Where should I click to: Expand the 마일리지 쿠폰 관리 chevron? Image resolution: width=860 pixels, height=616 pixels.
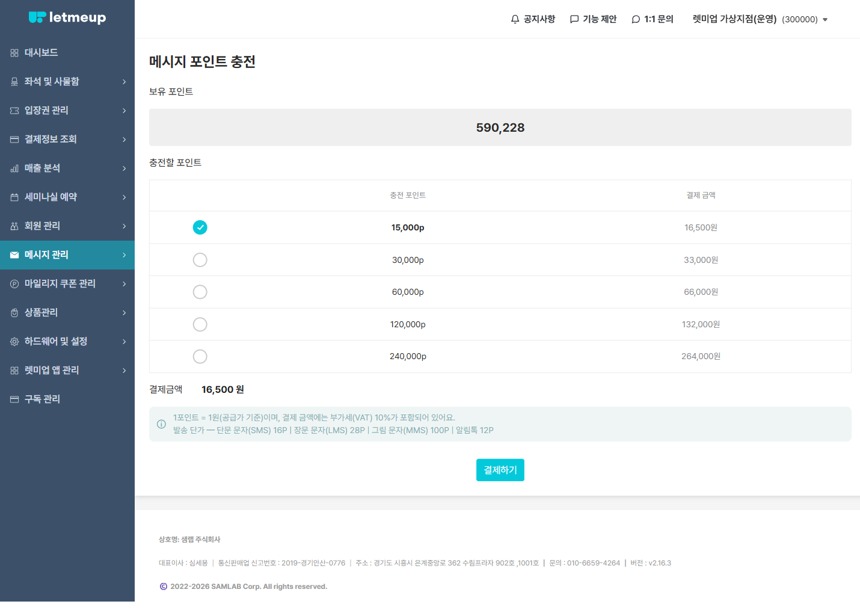pyautogui.click(x=124, y=284)
